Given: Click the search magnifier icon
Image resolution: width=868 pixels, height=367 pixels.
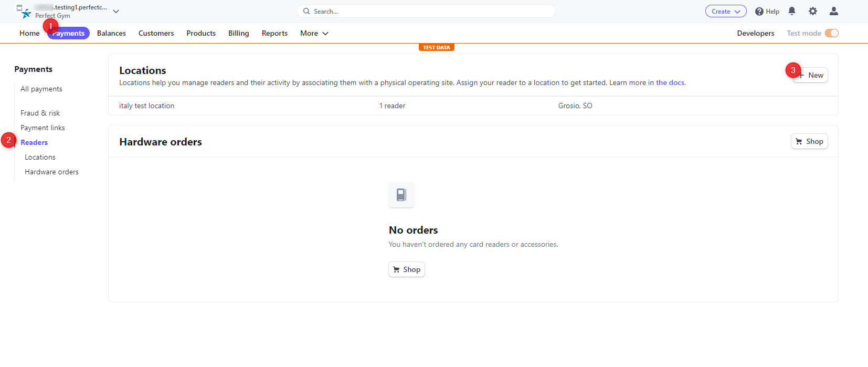Looking at the screenshot, I should (x=306, y=11).
